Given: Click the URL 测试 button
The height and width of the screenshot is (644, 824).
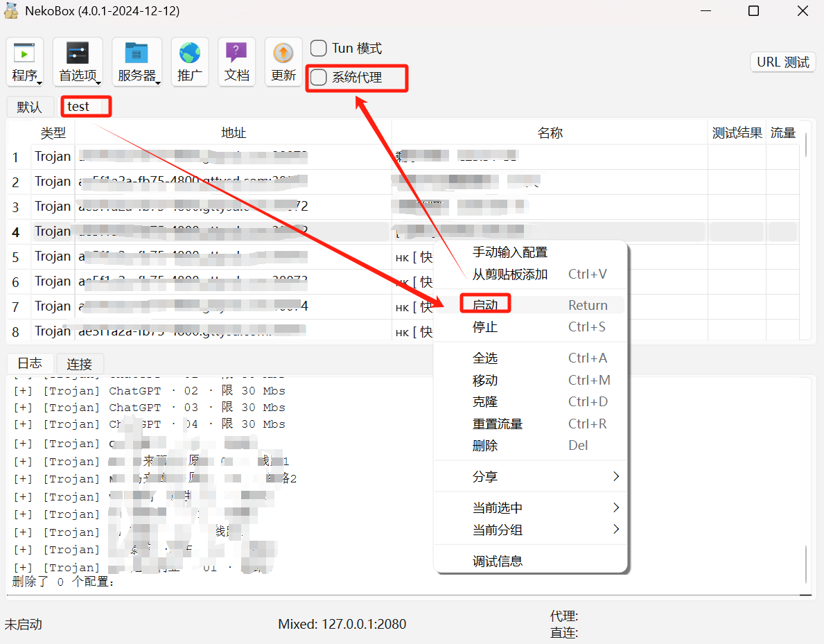Looking at the screenshot, I should 782,62.
